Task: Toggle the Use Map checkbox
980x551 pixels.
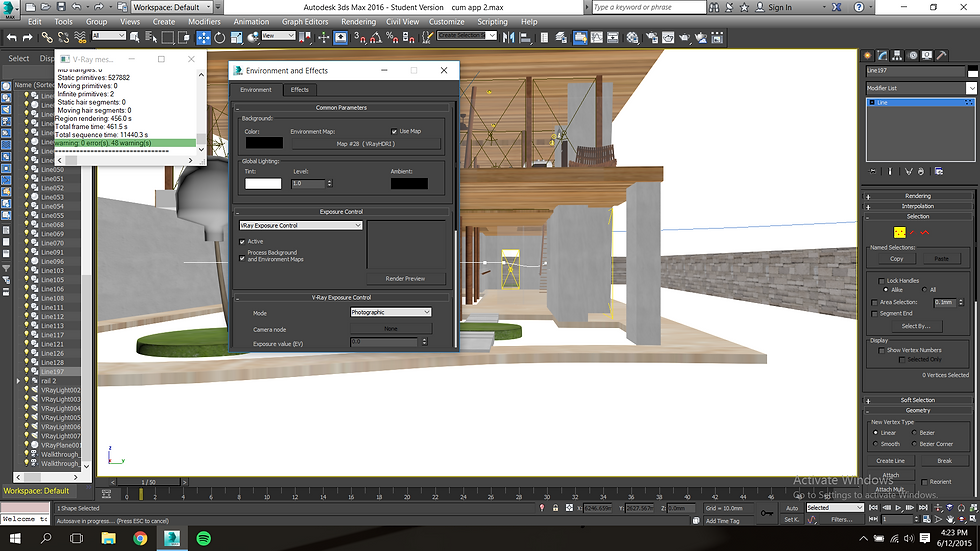Action: (394, 131)
